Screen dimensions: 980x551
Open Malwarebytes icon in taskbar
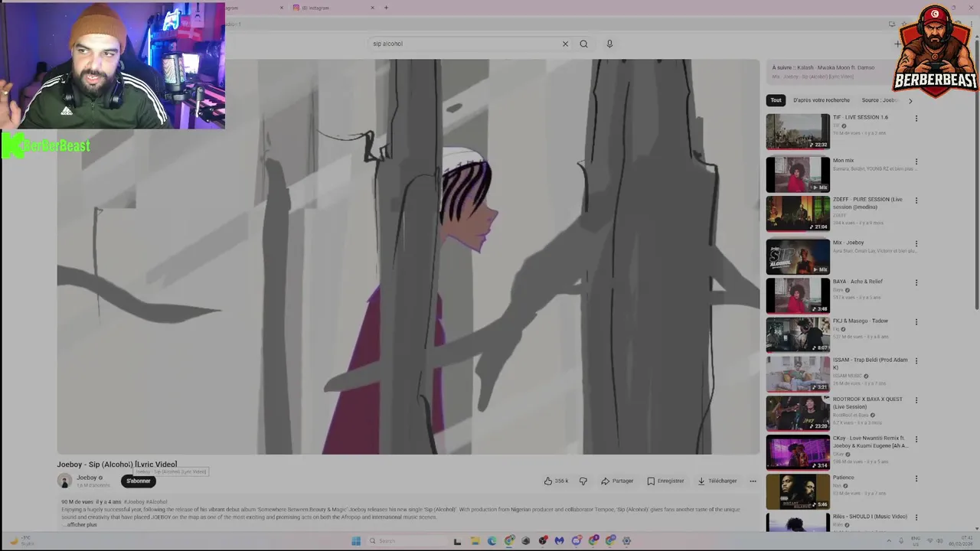(x=559, y=541)
